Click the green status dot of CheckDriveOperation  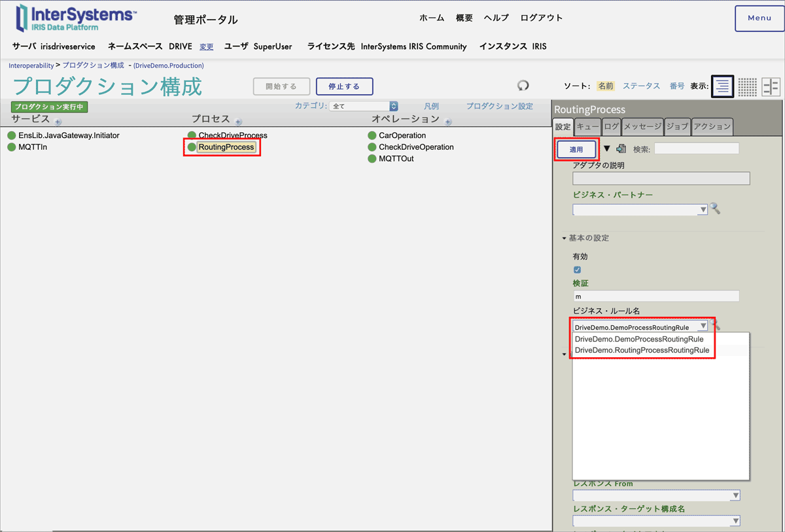pyautogui.click(x=372, y=147)
